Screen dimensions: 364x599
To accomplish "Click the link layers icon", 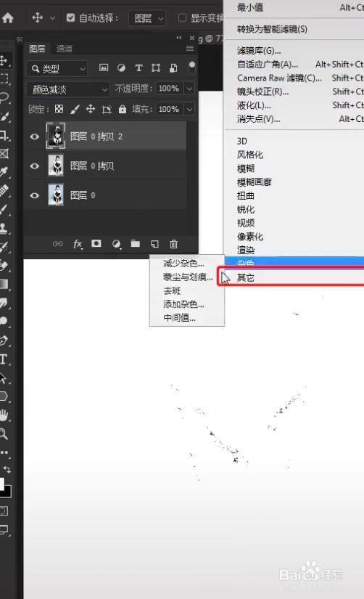I will pyautogui.click(x=57, y=244).
